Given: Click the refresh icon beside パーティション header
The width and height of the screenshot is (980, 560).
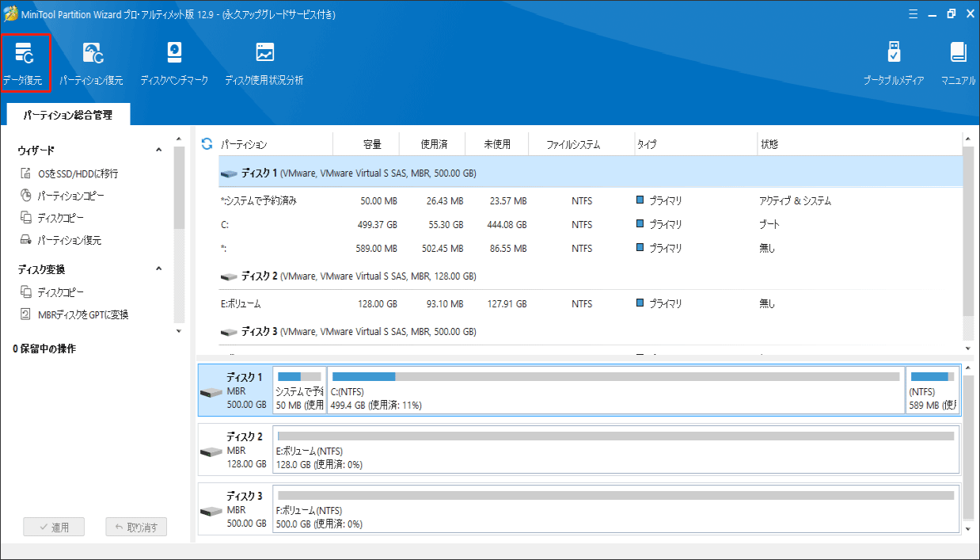Looking at the screenshot, I should pyautogui.click(x=207, y=144).
